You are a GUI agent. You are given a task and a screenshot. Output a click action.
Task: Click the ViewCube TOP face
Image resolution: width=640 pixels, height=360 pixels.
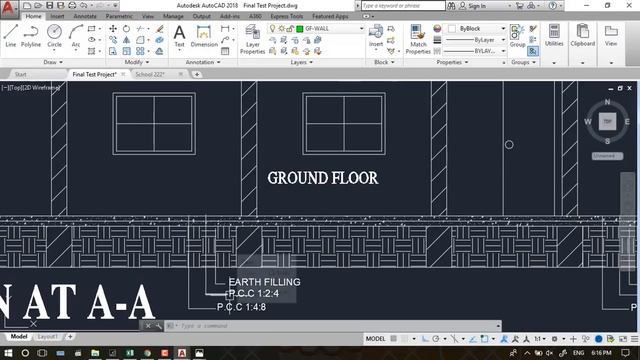pyautogui.click(x=607, y=122)
